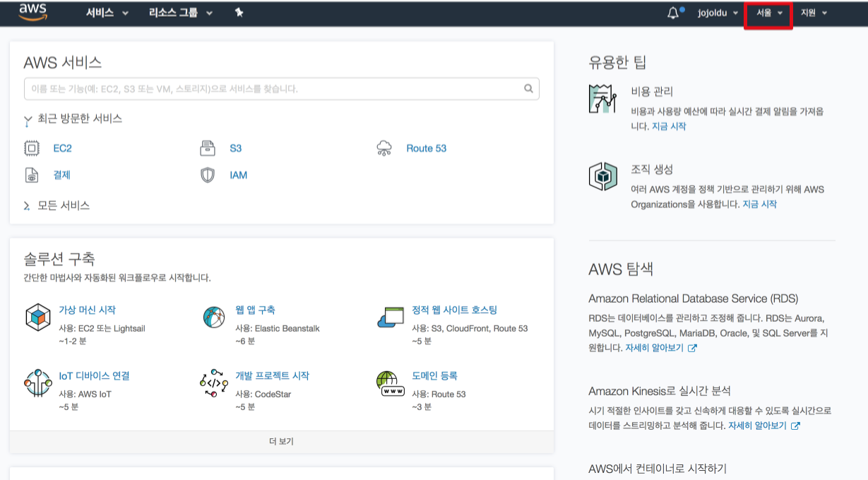Click the 가상 머신 시작 link

click(87, 310)
